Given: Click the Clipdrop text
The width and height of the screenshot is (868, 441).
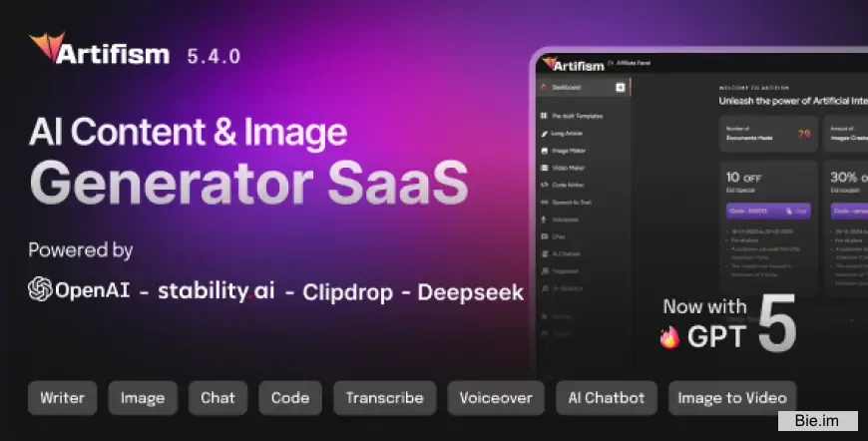Looking at the screenshot, I should (347, 292).
